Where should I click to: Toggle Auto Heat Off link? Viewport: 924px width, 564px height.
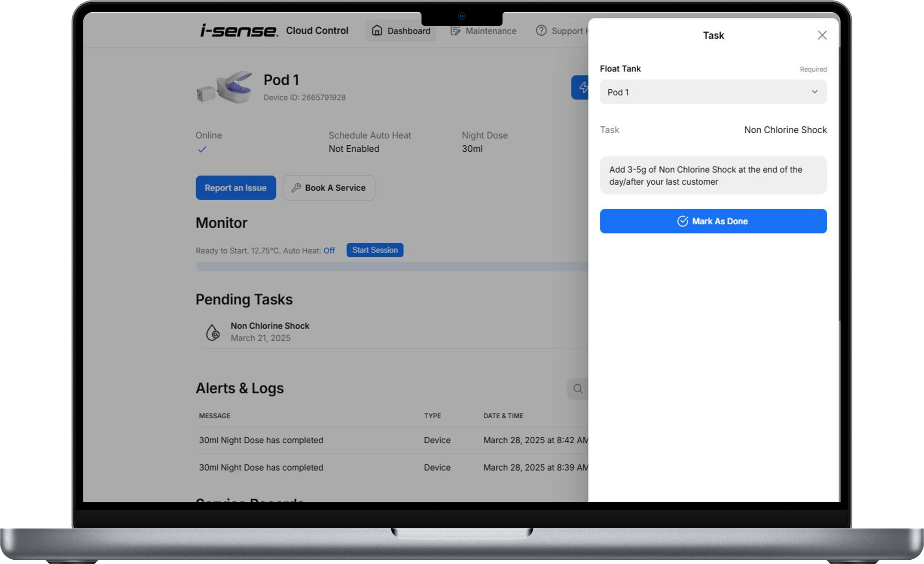(x=329, y=251)
